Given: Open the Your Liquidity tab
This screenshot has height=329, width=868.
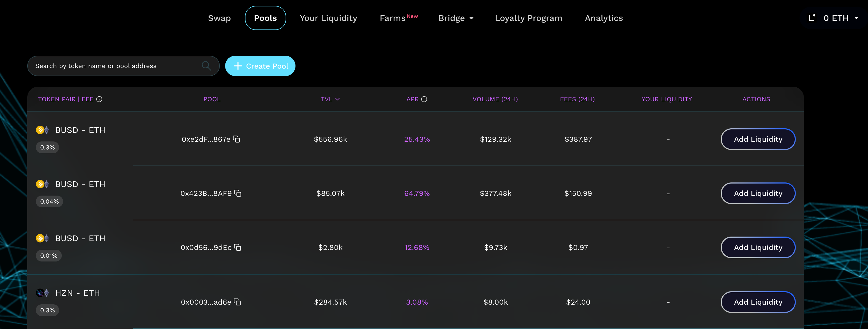Looking at the screenshot, I should pyautogui.click(x=328, y=18).
